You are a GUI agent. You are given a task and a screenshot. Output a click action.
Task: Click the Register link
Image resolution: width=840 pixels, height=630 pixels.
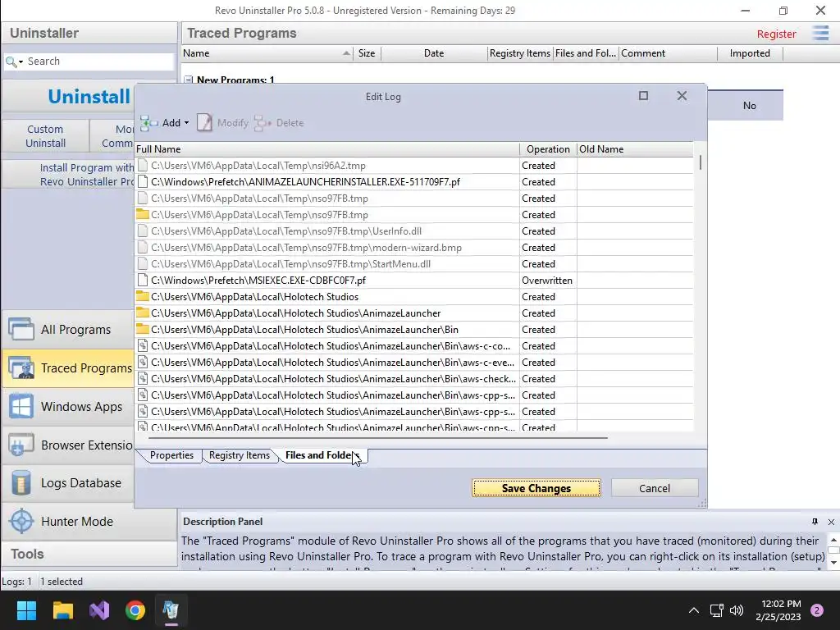[776, 34]
